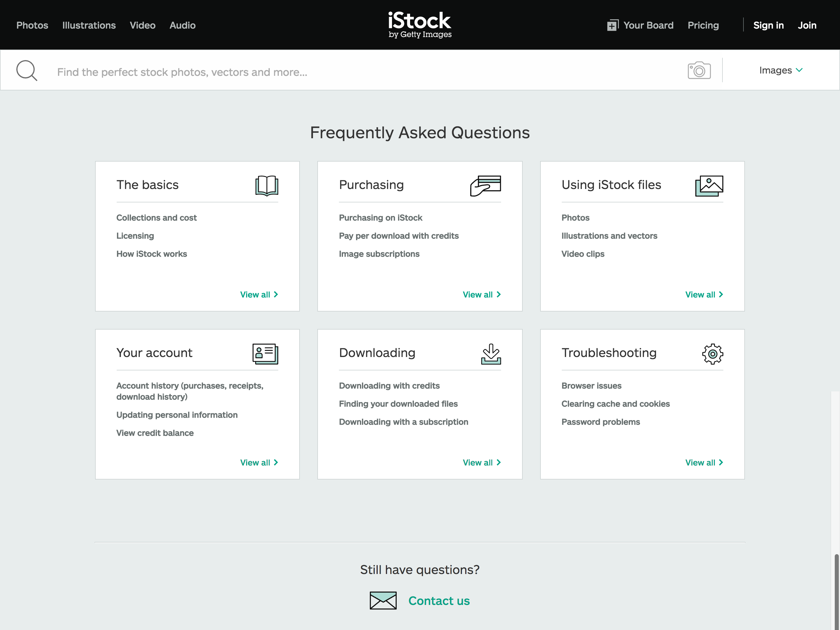840x630 pixels.
Task: Click the open book icon in The basics
Action: (x=267, y=185)
